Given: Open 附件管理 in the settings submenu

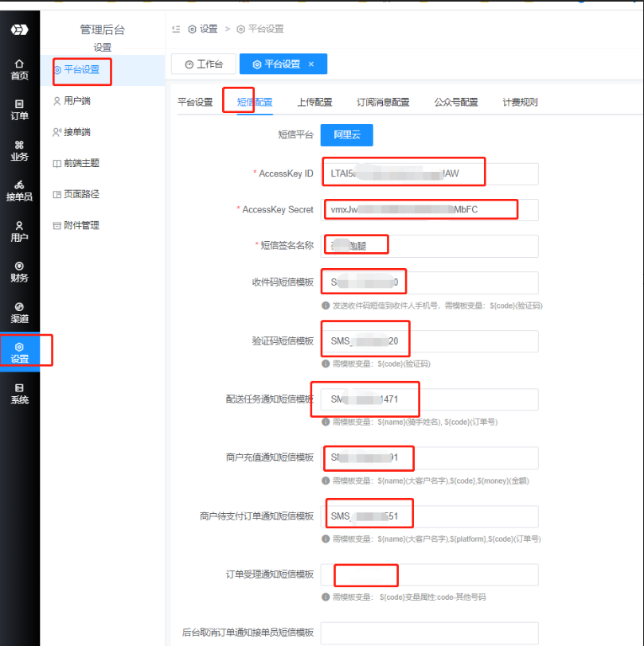Looking at the screenshot, I should point(80,225).
